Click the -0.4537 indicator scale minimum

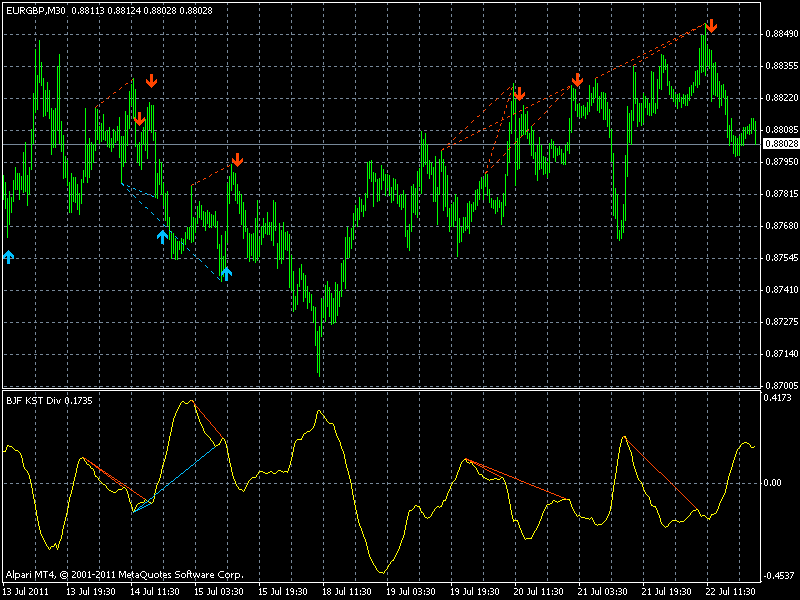(x=778, y=576)
